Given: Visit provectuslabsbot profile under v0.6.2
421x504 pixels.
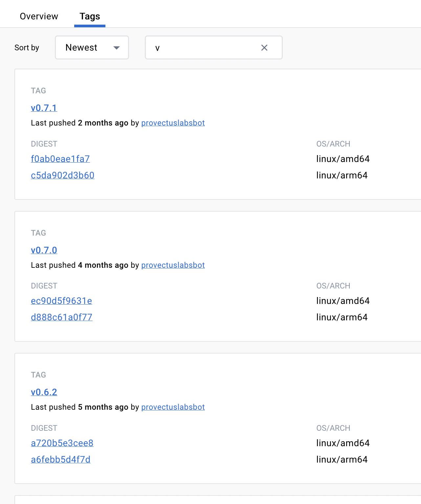Looking at the screenshot, I should coord(173,407).
